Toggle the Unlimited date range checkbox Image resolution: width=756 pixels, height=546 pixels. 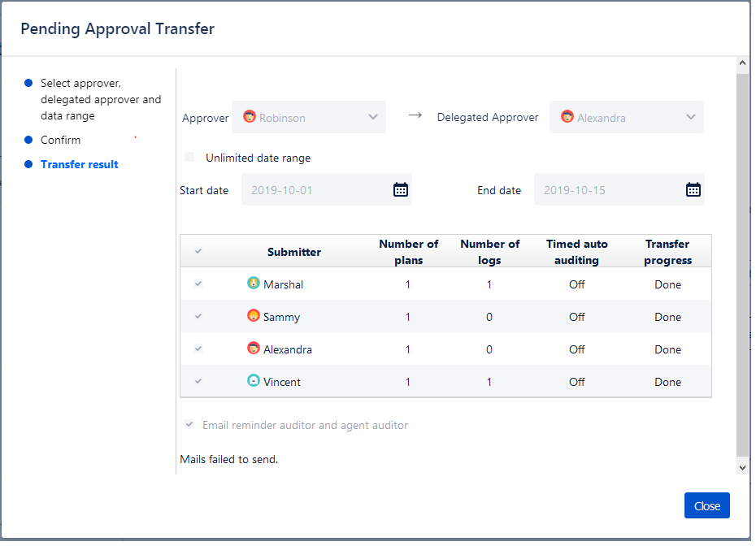pyautogui.click(x=189, y=158)
